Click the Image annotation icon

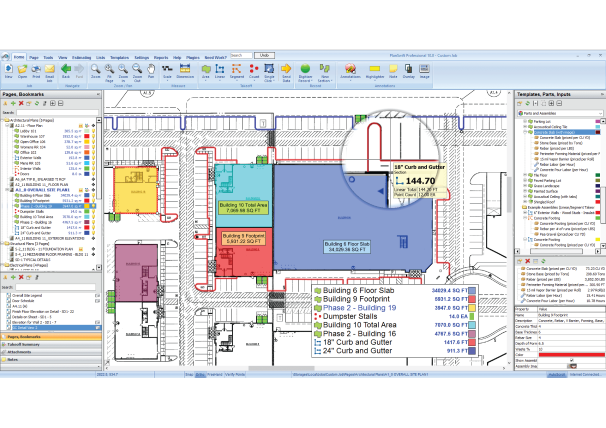point(424,69)
